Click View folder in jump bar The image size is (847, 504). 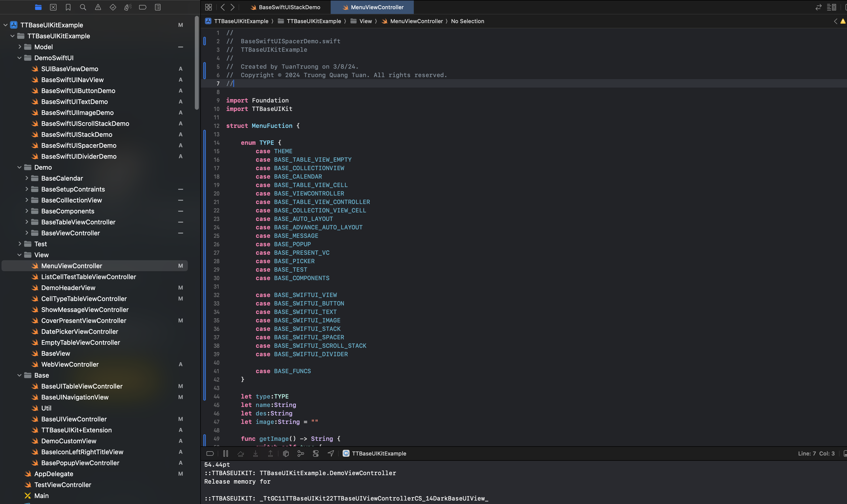[361, 21]
